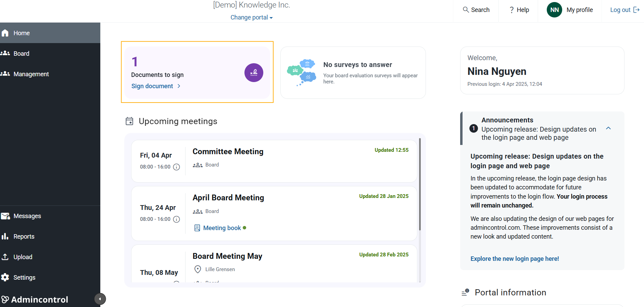Screen dimensions: 644x307
Task: Click the announcement count badge 1
Action: pyautogui.click(x=473, y=129)
